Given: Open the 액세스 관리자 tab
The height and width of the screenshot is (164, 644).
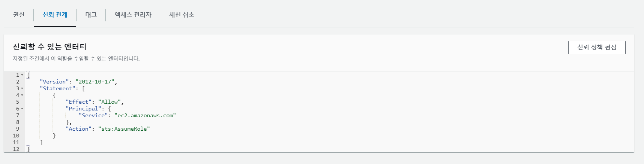Looking at the screenshot, I should (133, 15).
